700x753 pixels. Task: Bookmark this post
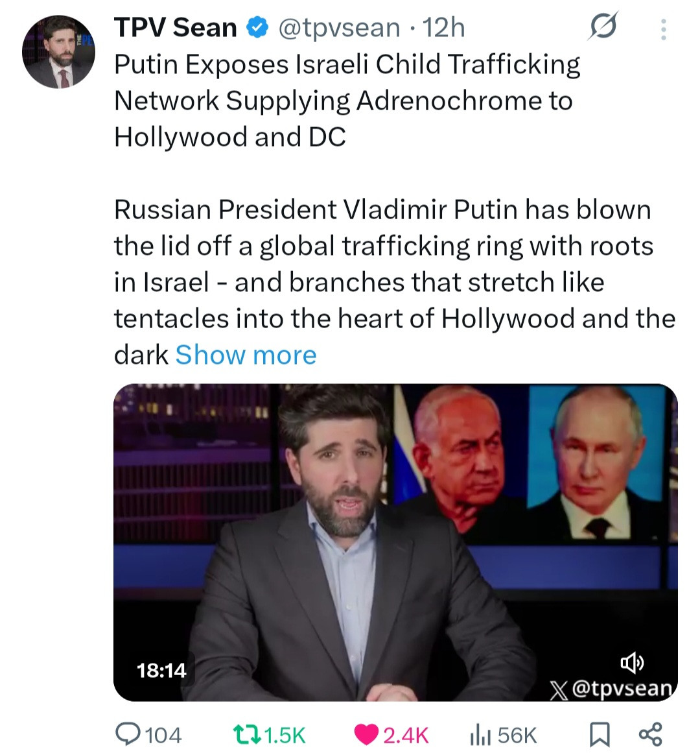click(599, 734)
